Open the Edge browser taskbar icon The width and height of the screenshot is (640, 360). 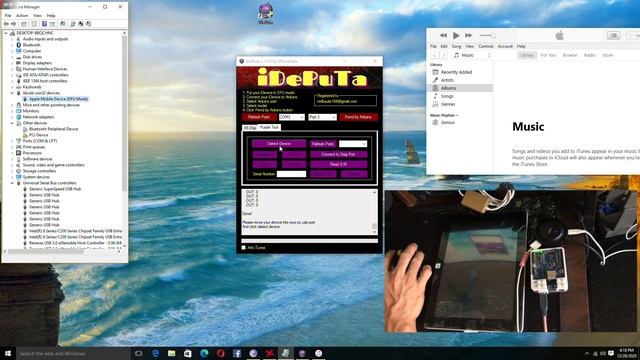click(x=155, y=353)
